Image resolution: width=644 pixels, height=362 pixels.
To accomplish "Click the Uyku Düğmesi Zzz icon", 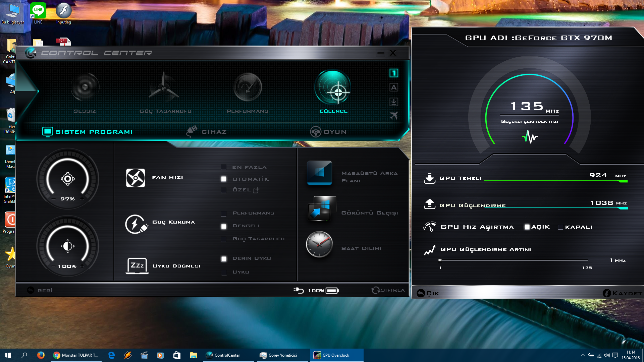I will pyautogui.click(x=137, y=266).
